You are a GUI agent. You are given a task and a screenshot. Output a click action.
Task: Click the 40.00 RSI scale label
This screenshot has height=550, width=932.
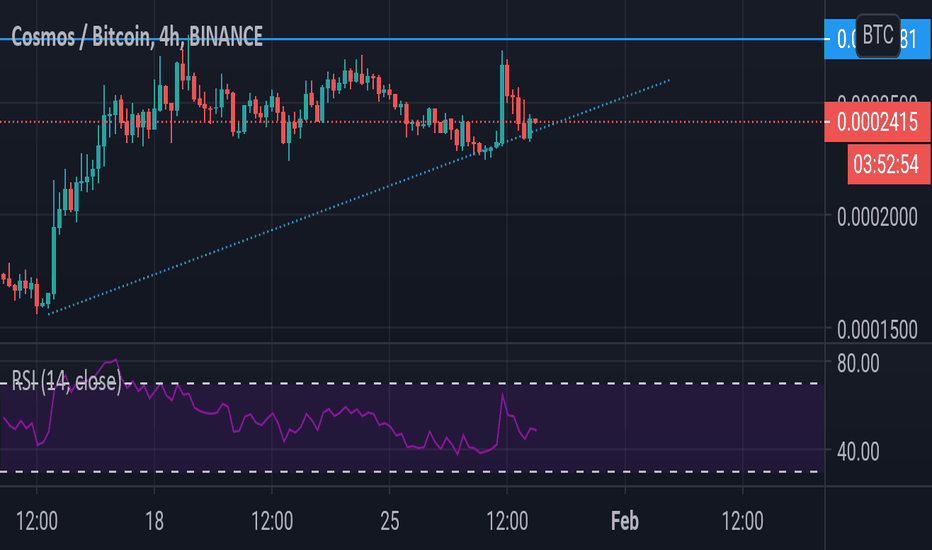(x=858, y=452)
